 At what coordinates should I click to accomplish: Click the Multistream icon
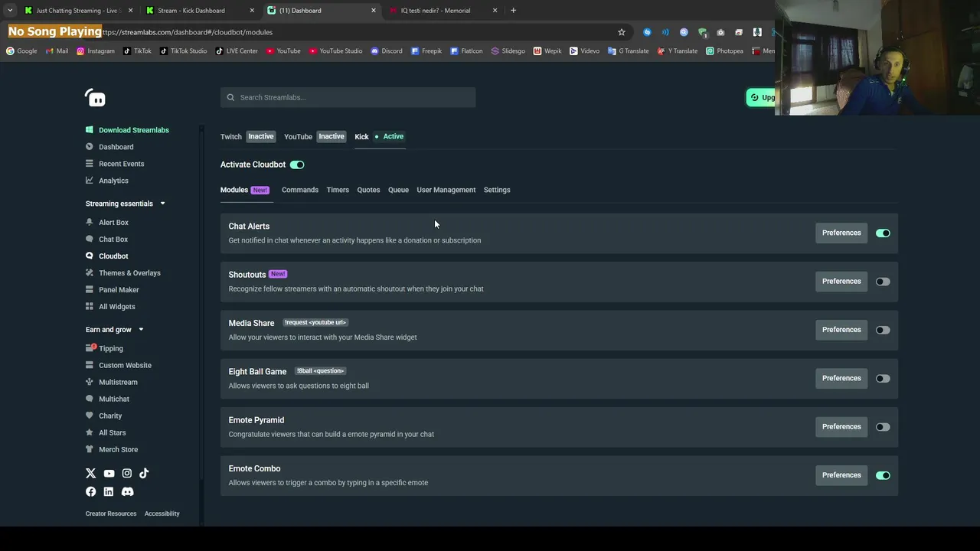click(90, 382)
